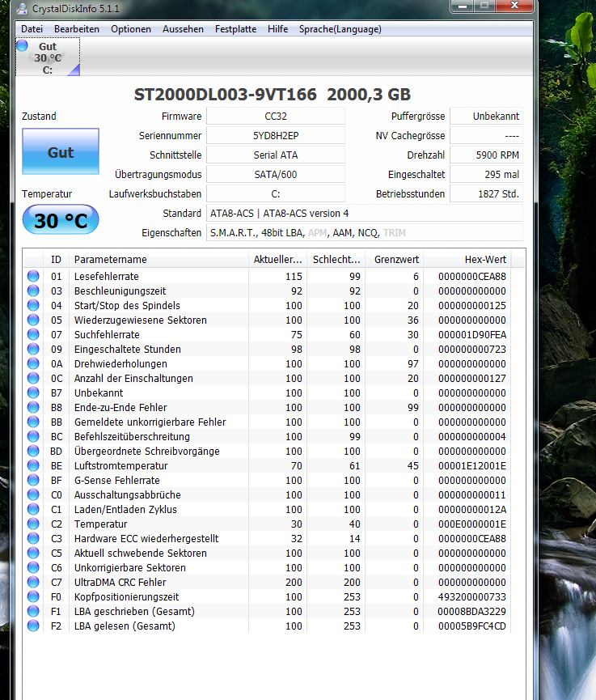Click status icon of Wiederzugewiesene Sektoren row
596x700 pixels.
33,320
